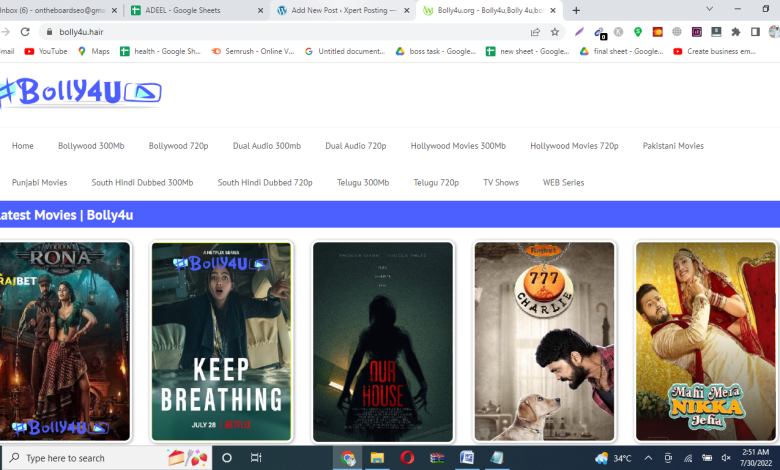Open the Hollywood Movies 300Mb category
This screenshot has width=780, height=470.
(458, 146)
